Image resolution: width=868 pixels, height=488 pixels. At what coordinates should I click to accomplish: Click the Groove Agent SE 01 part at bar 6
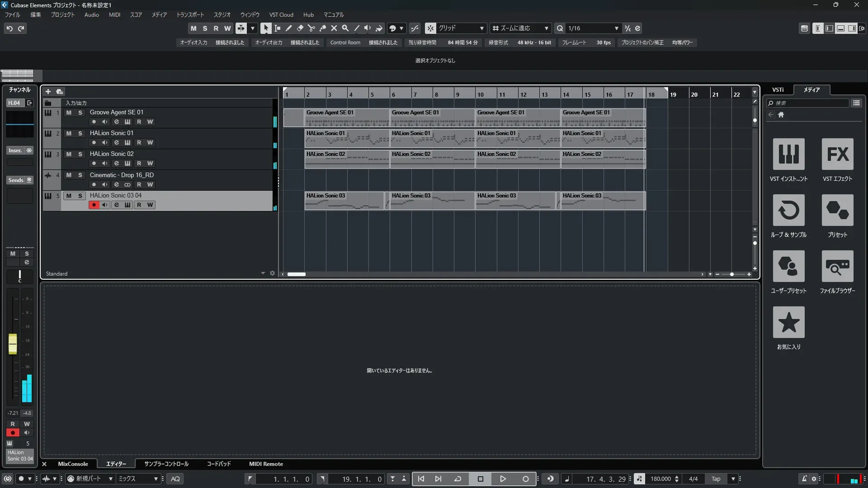click(x=432, y=117)
